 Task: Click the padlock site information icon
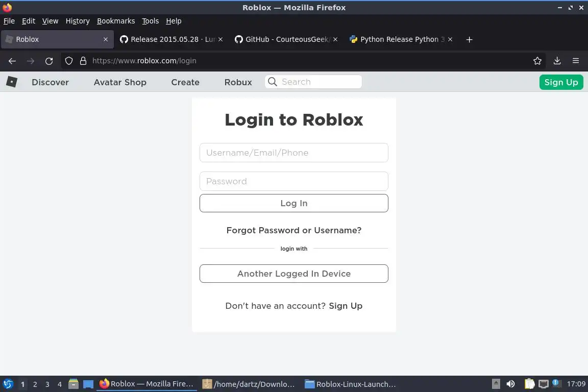pyautogui.click(x=83, y=61)
